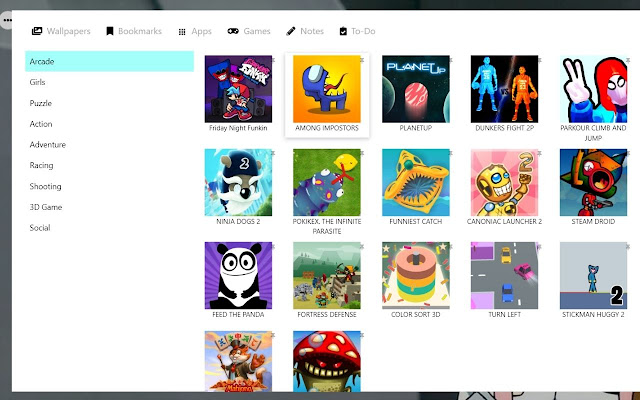
Task: Go to the Notes tab
Action: point(305,31)
